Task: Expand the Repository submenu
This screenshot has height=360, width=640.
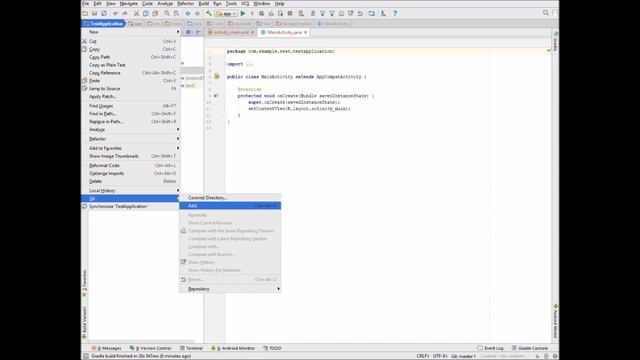Action: point(230,289)
